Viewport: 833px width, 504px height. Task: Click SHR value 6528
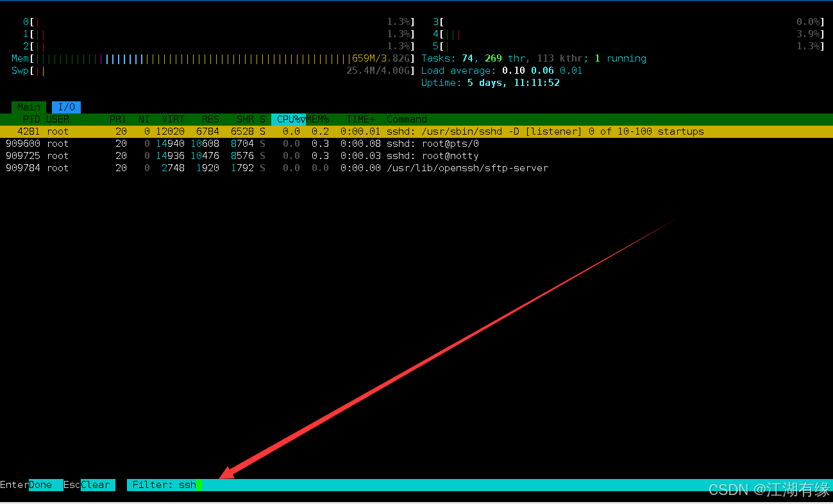point(242,131)
